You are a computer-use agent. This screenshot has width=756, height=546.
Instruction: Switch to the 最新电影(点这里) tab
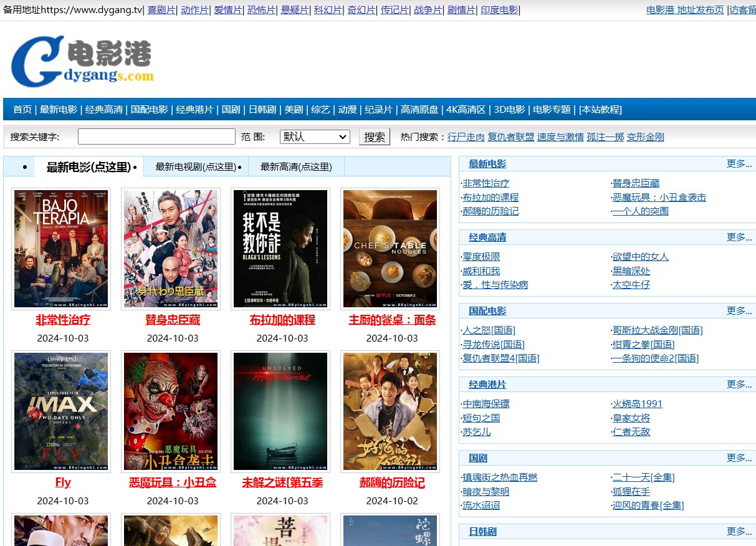89,167
